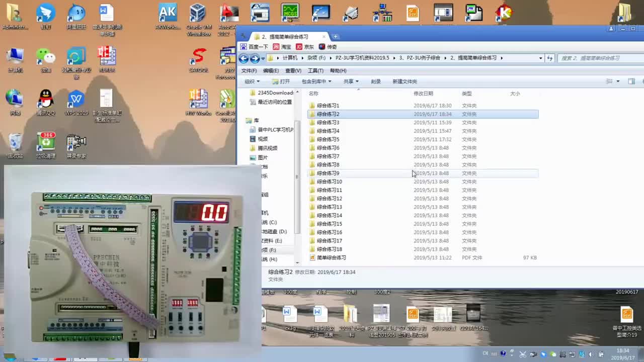The width and height of the screenshot is (644, 362).
Task: Open the AKWorks desktop shortcut
Action: (167, 17)
